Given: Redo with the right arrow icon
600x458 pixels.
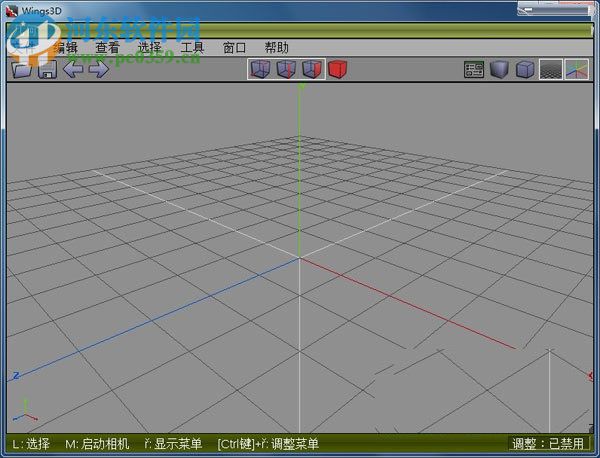Looking at the screenshot, I should (x=98, y=70).
